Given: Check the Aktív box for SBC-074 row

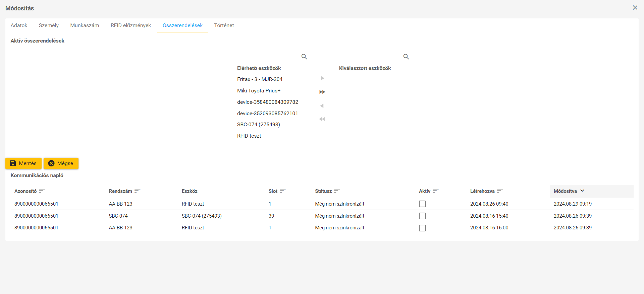Looking at the screenshot, I should click(422, 216).
